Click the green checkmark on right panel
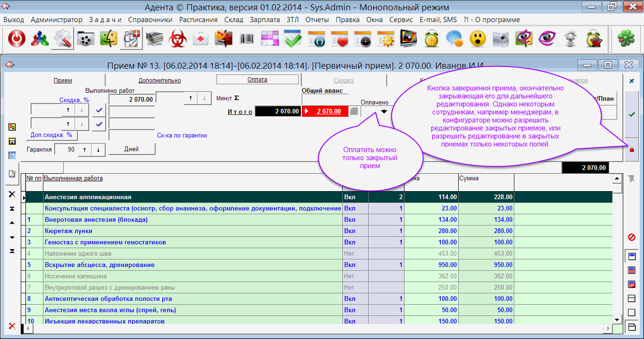Viewport: 644px width, 339px height. (632, 114)
